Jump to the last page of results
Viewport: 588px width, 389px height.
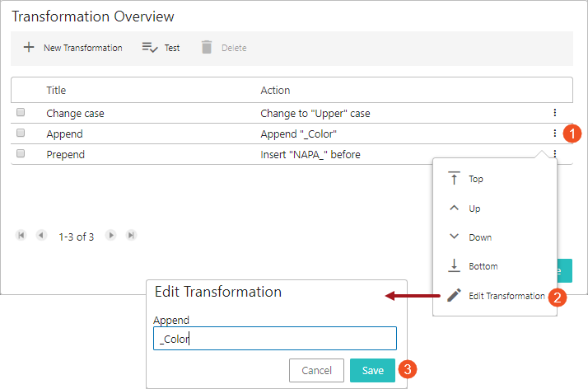click(x=131, y=235)
